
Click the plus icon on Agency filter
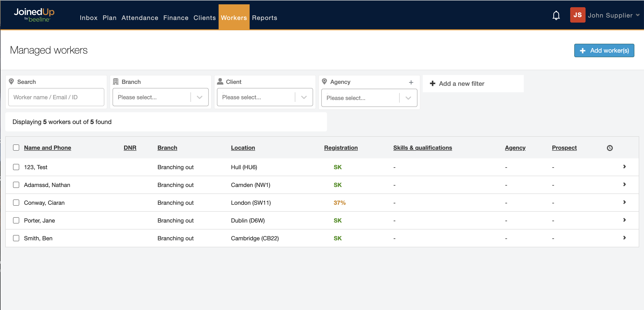(411, 82)
